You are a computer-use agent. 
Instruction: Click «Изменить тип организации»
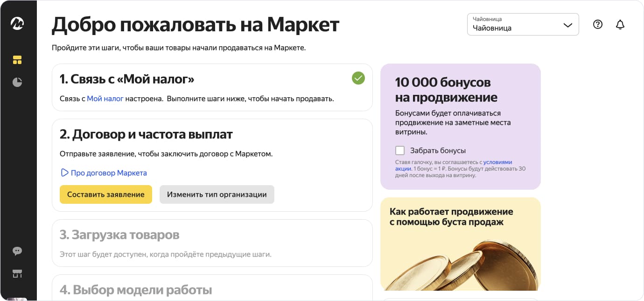pos(217,194)
